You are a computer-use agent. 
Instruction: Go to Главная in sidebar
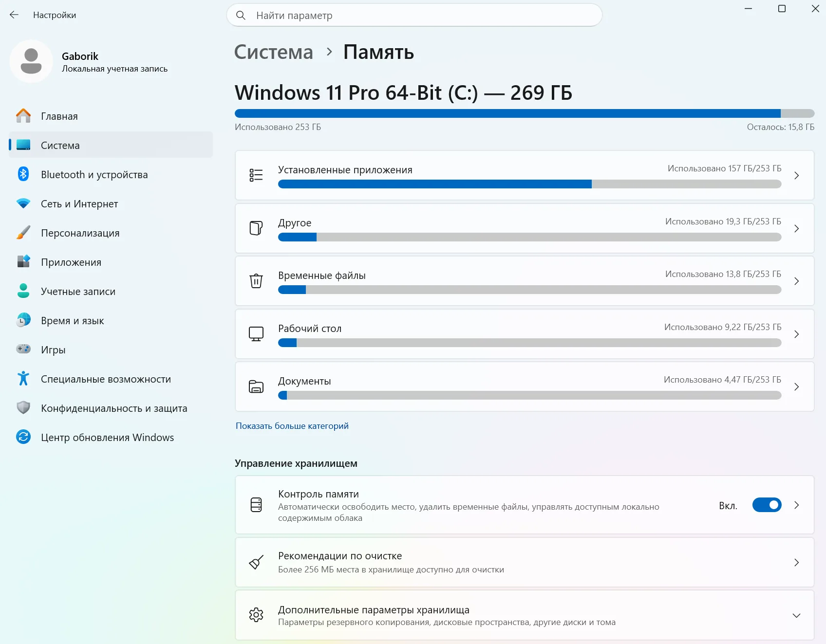coord(111,116)
